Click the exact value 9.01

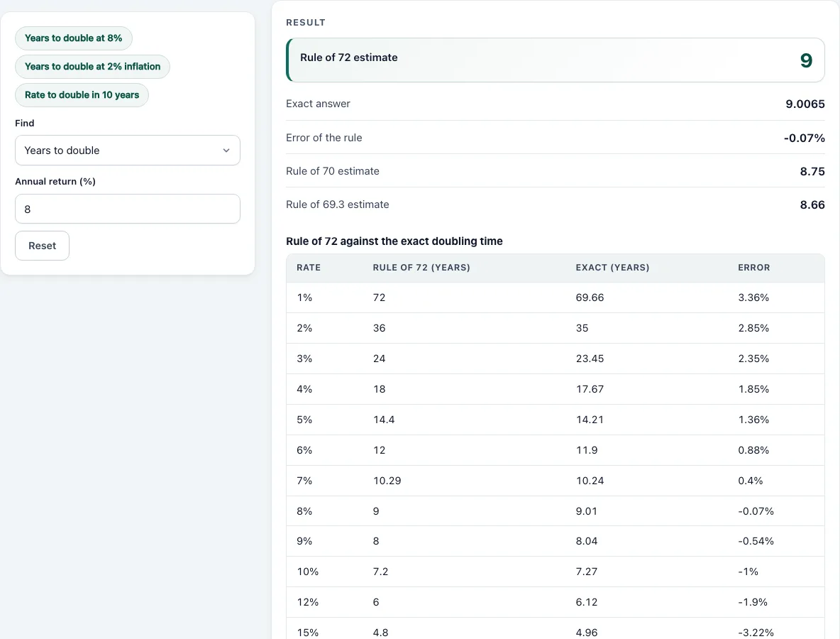point(586,511)
